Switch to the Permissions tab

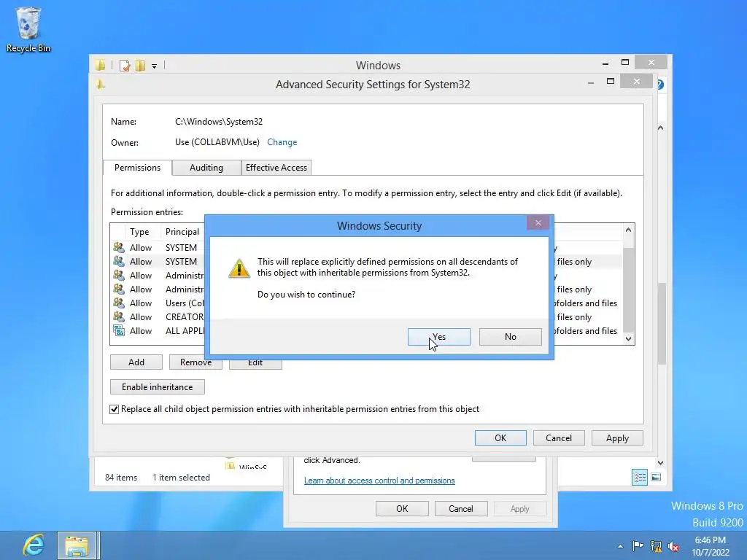137,168
